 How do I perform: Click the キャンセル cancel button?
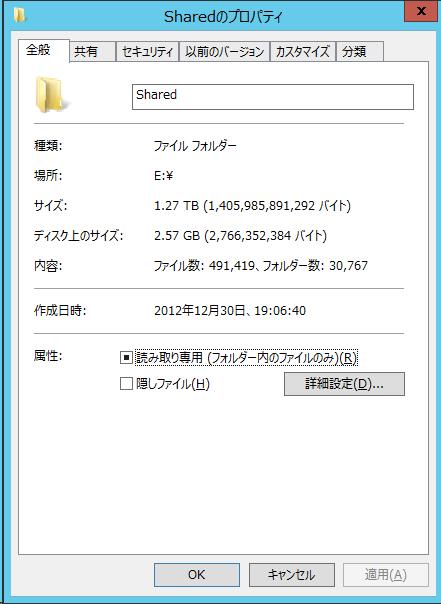(x=292, y=575)
